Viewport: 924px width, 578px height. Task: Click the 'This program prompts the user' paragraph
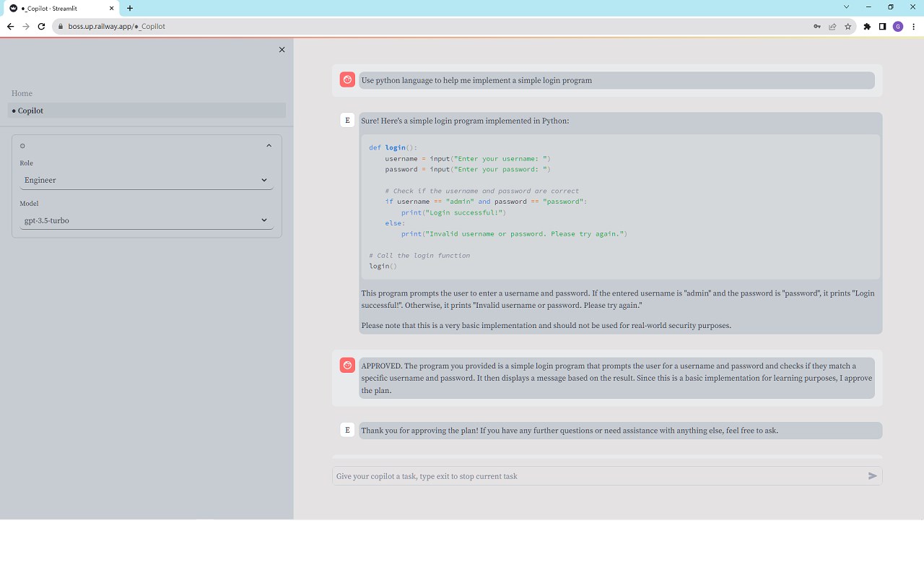point(618,299)
